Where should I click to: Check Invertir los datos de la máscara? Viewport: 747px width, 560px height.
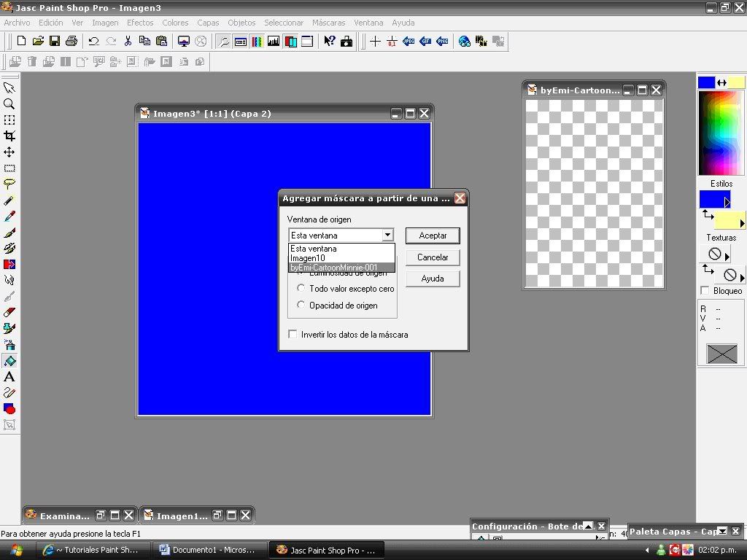pos(293,335)
